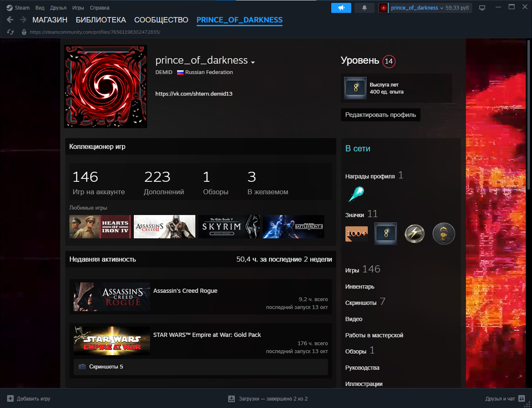Open the Вид menu

coord(40,8)
